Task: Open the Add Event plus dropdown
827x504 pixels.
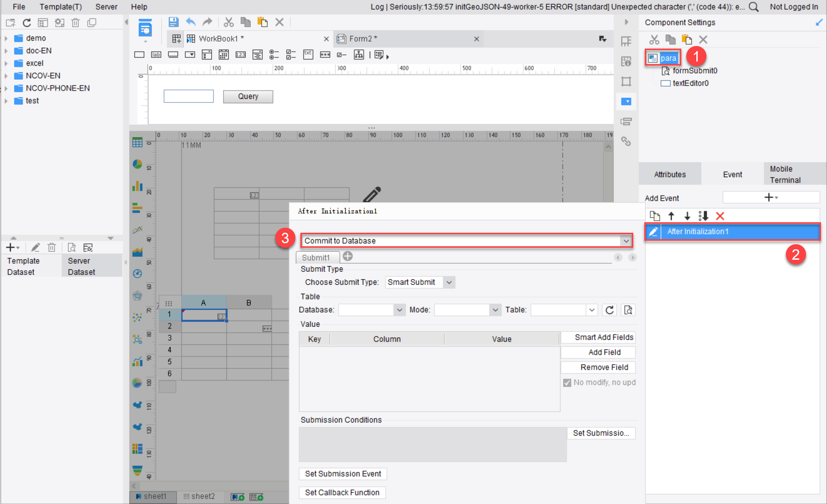Action: pyautogui.click(x=771, y=198)
